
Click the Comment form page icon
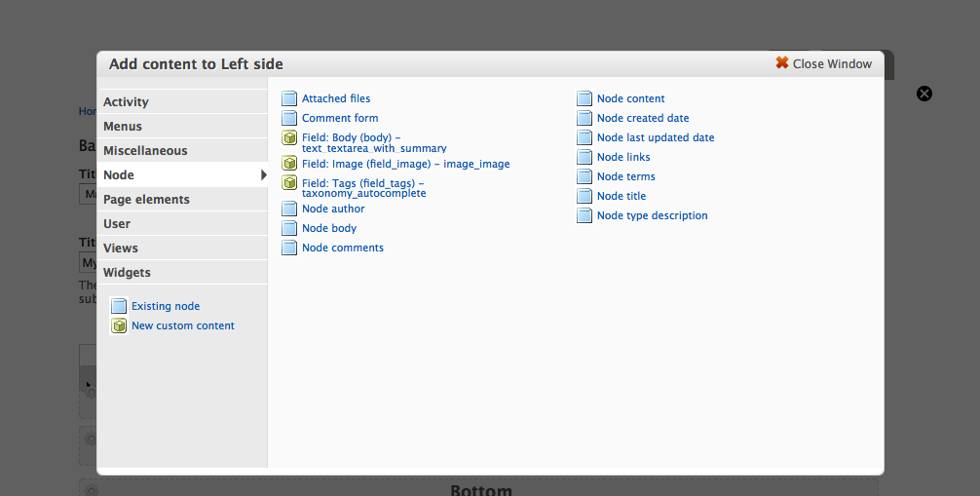289,118
